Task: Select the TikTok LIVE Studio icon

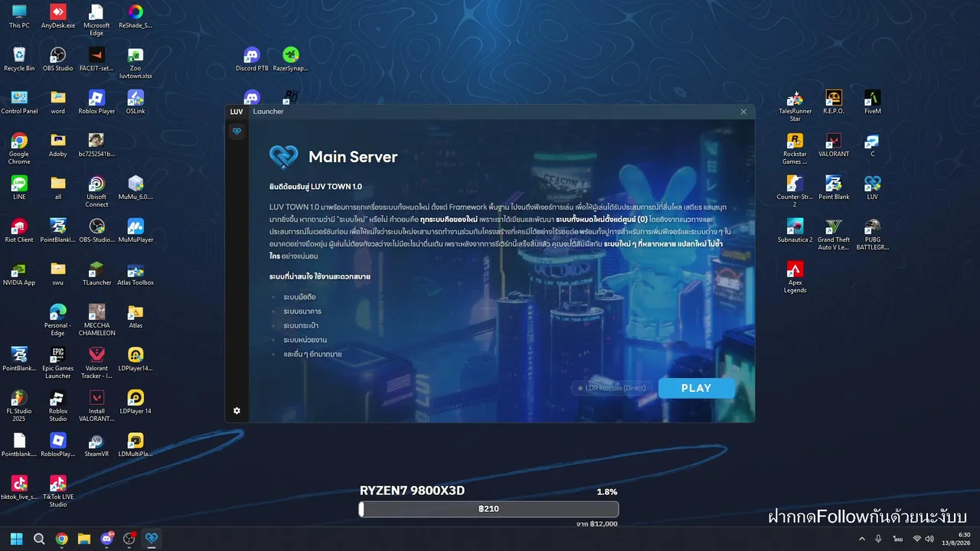Action: pos(58,491)
